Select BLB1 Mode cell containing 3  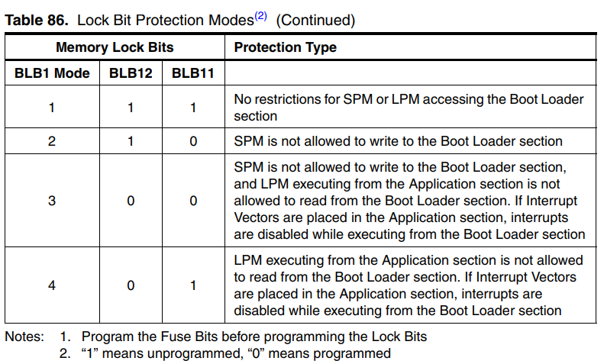click(x=52, y=201)
